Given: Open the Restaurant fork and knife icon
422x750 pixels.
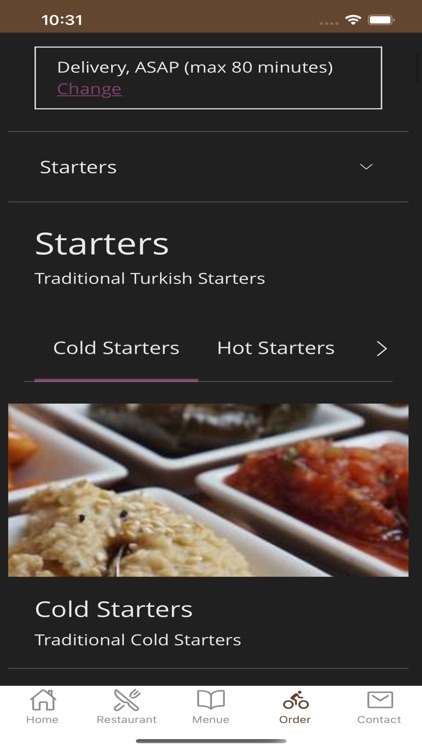Looking at the screenshot, I should pos(126,700).
